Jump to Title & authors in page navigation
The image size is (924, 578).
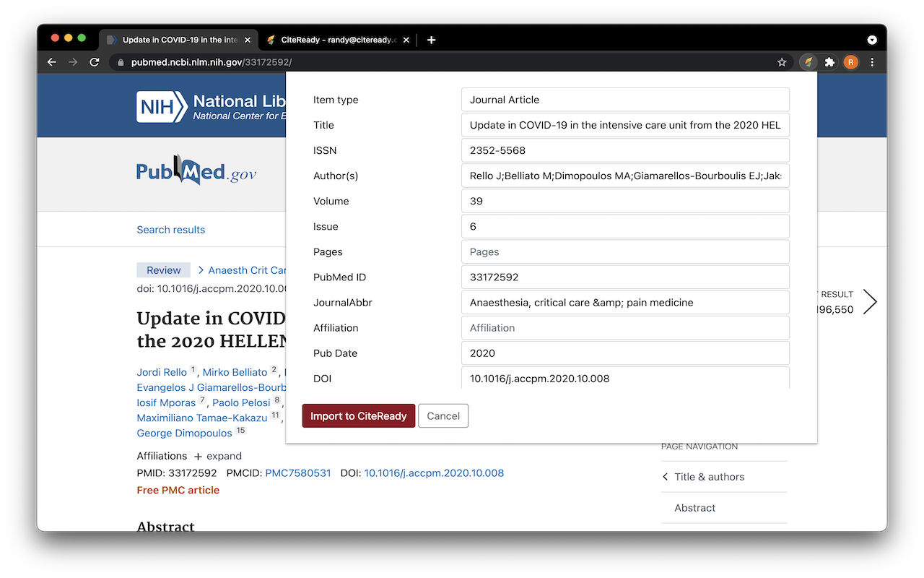pos(709,477)
